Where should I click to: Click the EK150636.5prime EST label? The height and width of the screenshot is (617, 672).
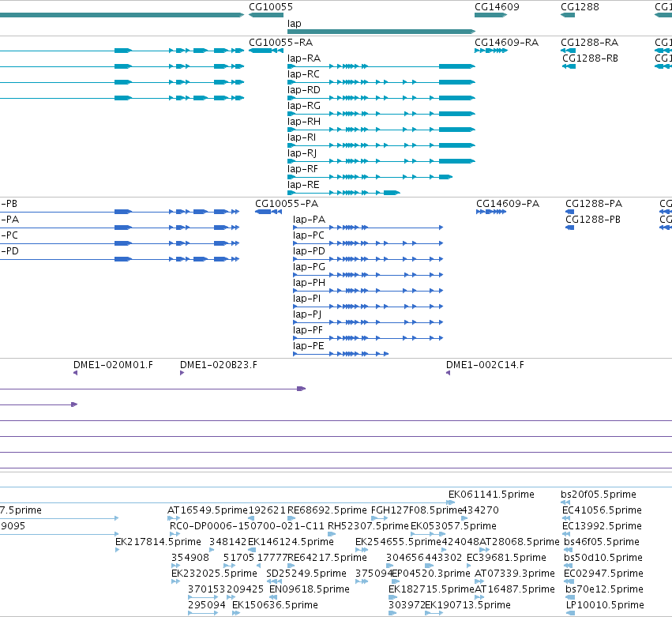click(275, 605)
